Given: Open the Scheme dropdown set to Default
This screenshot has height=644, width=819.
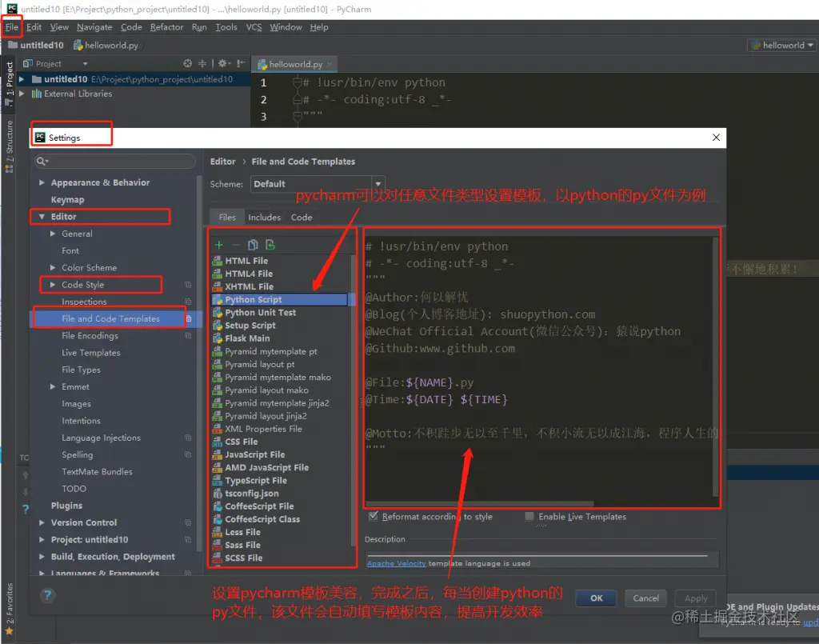Looking at the screenshot, I should (x=318, y=184).
